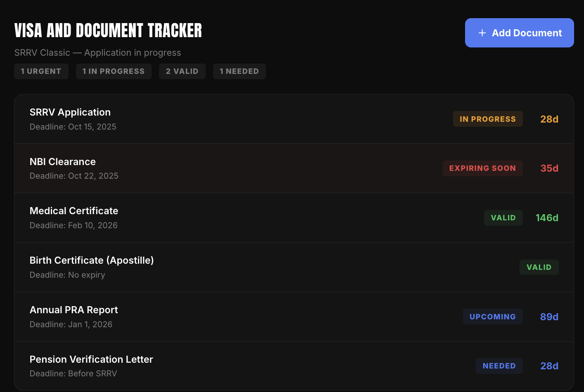
Task: Click the VISA AND DOCUMENT TRACKER title
Action: (108, 30)
